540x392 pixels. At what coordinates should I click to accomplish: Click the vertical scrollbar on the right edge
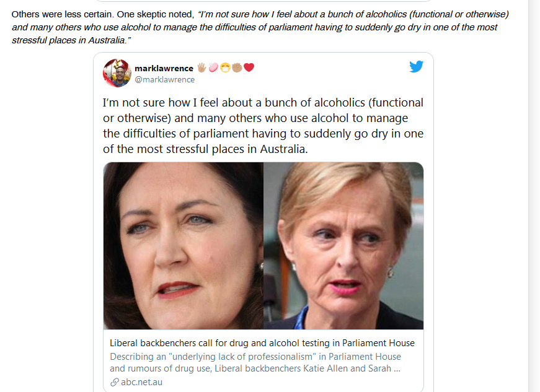pos(534,196)
